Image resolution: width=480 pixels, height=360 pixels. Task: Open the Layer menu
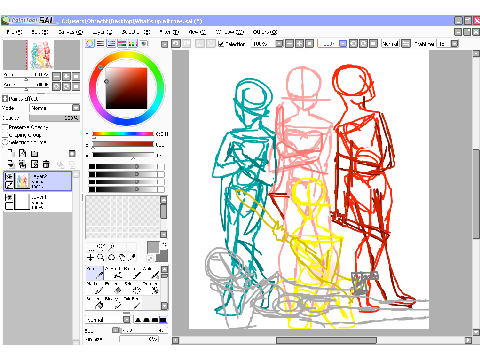pyautogui.click(x=102, y=32)
